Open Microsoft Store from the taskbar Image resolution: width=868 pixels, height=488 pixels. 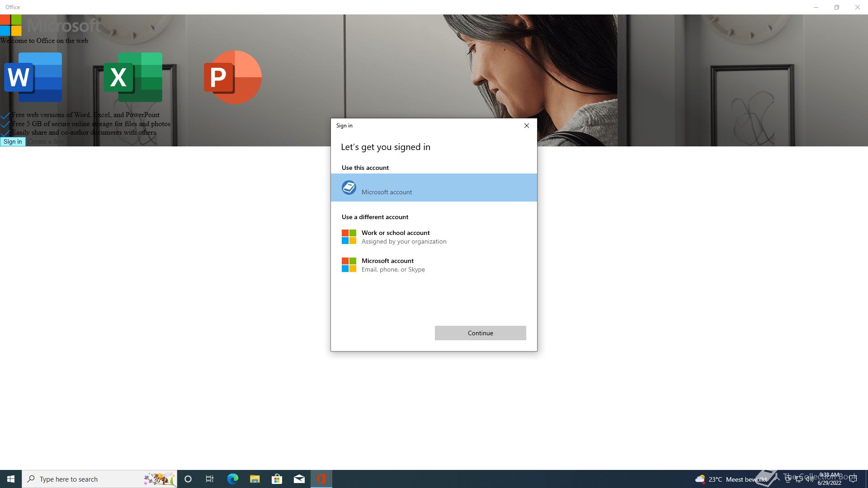(277, 479)
